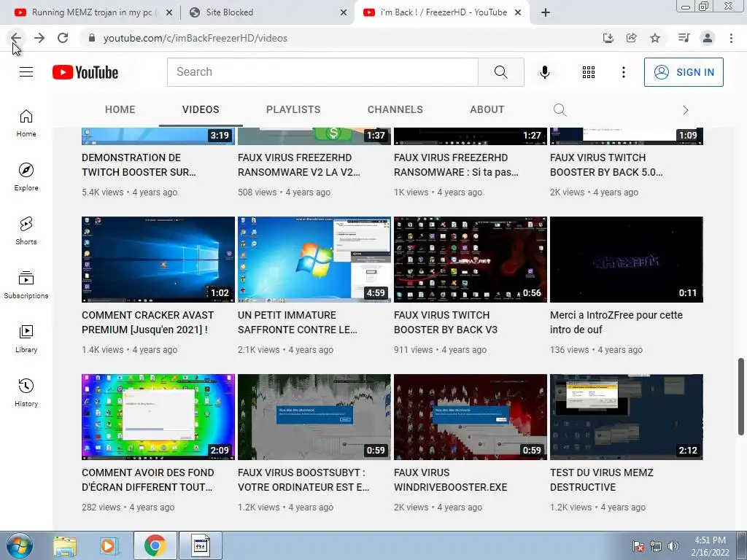The width and height of the screenshot is (747, 560).
Task: Open TEST DU VIRUS MEMZ DESTRUCTIVE thumbnail
Action: point(627,417)
